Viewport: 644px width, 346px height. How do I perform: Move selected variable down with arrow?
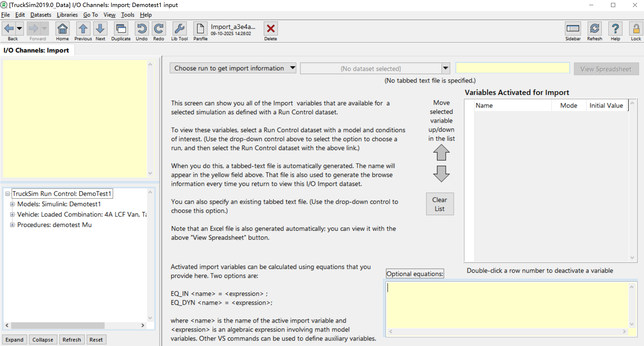pyautogui.click(x=441, y=174)
